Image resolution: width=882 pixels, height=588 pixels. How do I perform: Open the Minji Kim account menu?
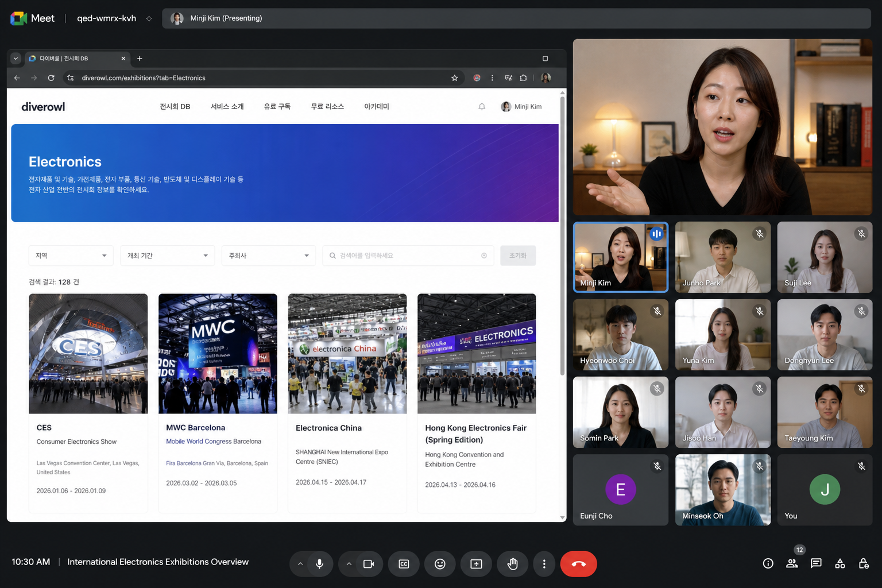521,107
